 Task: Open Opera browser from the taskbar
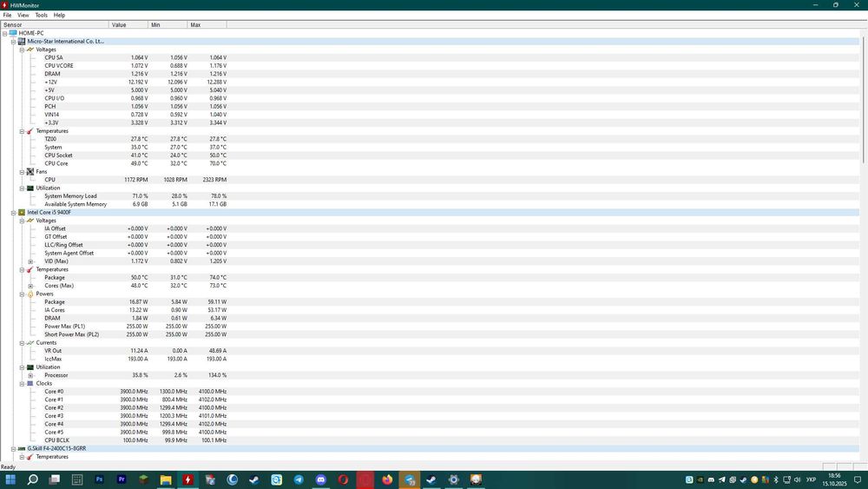(343, 479)
